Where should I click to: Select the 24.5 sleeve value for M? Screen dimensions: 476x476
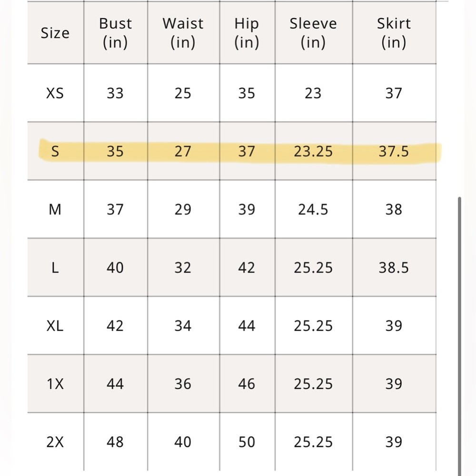(x=313, y=209)
